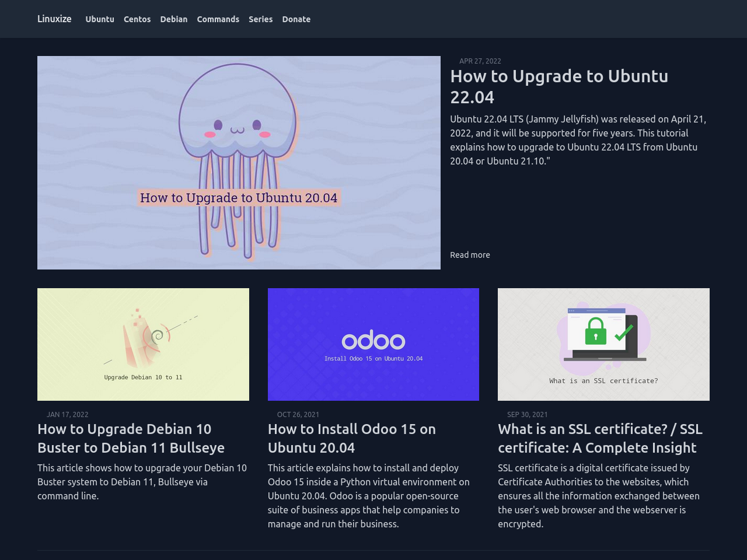Open the Upgrade Debian 10 to 11 thumbnail
The height and width of the screenshot is (560, 747).
(x=143, y=344)
